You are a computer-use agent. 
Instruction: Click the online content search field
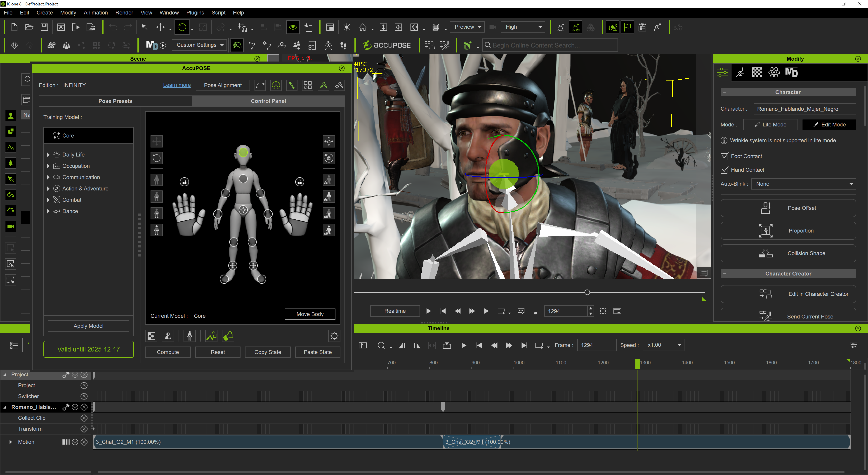(550, 45)
